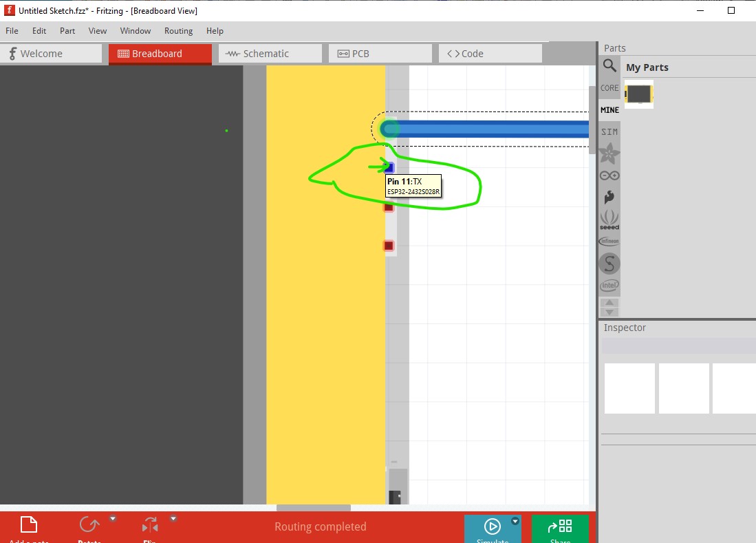Open the Seeed parts bin

click(x=609, y=220)
